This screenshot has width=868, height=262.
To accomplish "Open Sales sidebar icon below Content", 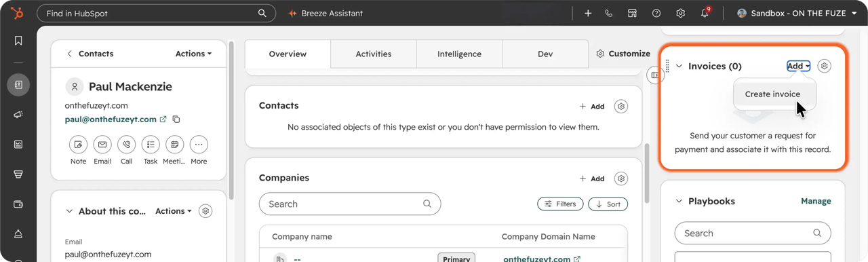I will [x=18, y=174].
